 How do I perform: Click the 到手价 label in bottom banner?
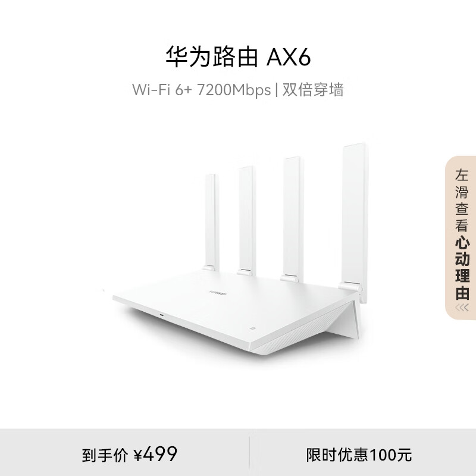(x=105, y=455)
